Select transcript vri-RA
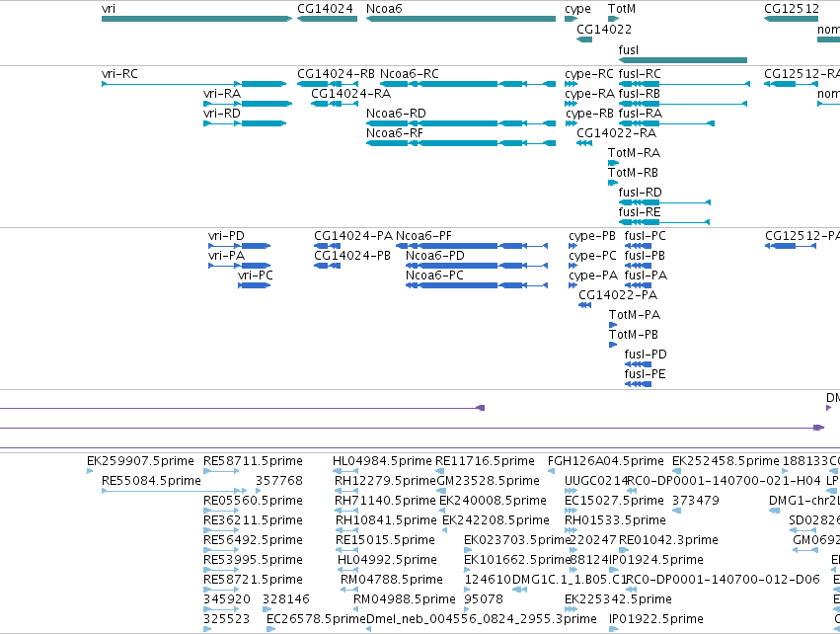This screenshot has width=840, height=634. pyautogui.click(x=248, y=104)
